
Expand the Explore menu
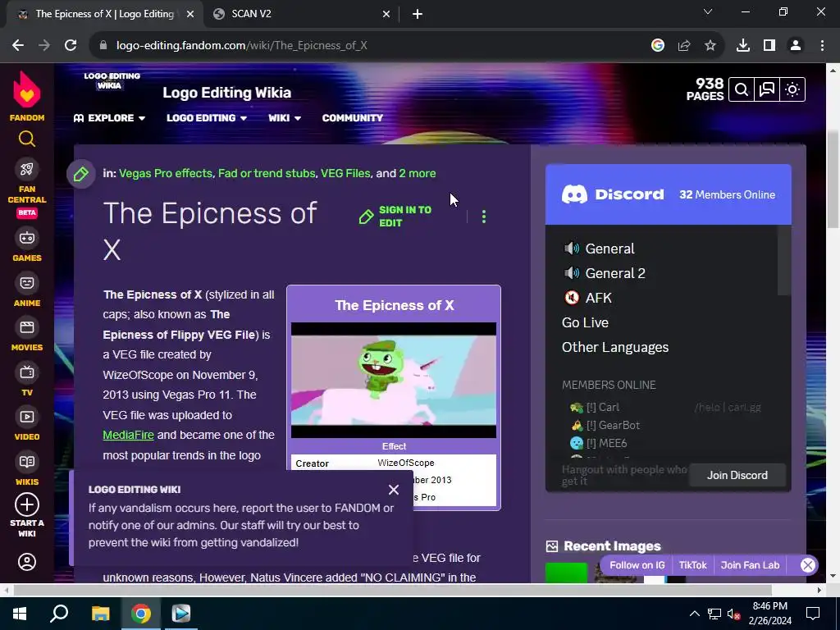click(x=109, y=118)
